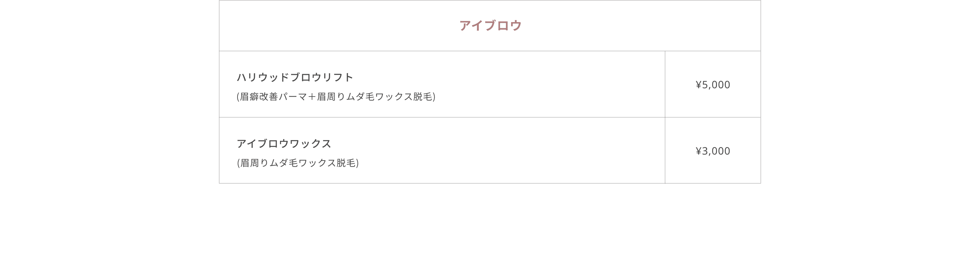Click 眉周り in the アイブロウワックス description
This screenshot has width=980, height=255.
tap(255, 163)
